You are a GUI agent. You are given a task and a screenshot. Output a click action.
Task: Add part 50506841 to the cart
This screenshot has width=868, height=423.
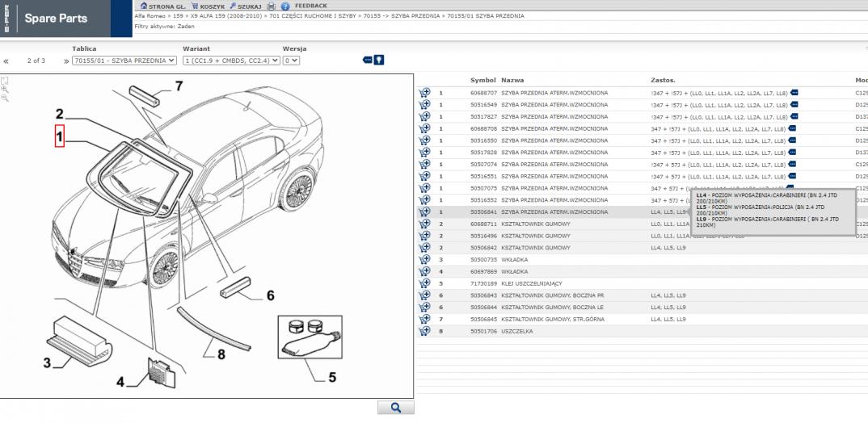coord(424,211)
